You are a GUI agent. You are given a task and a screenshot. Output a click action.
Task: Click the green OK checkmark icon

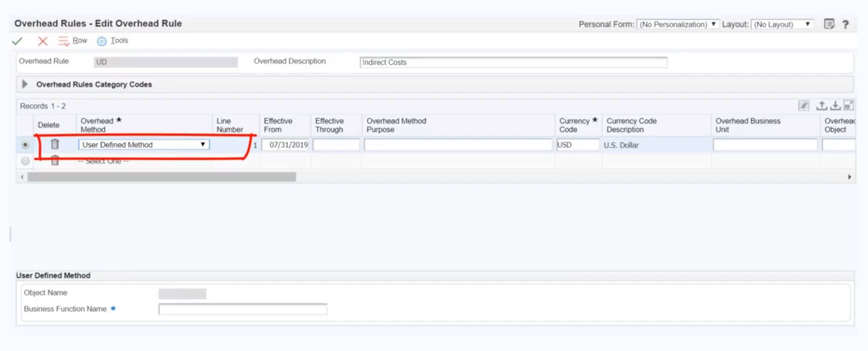coord(17,41)
